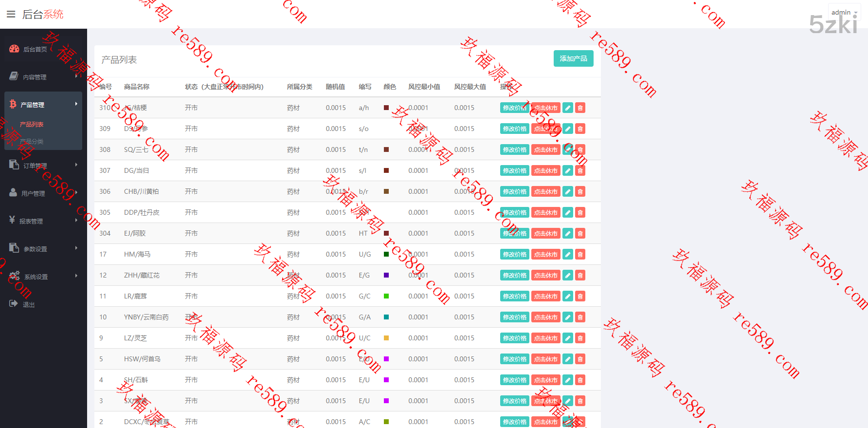Click the 后台首页 dashboard icon
The width and height of the screenshot is (868, 428).
point(14,49)
